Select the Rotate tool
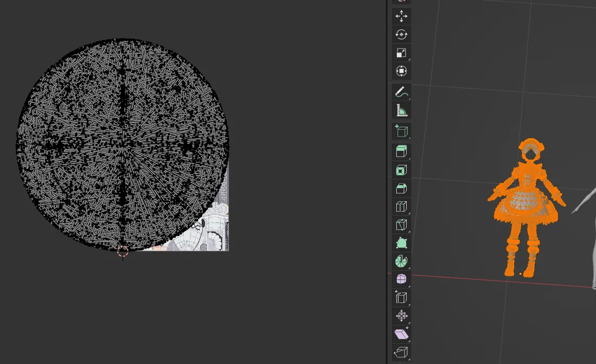Screen dimensions: 596x364 pos(402,34)
